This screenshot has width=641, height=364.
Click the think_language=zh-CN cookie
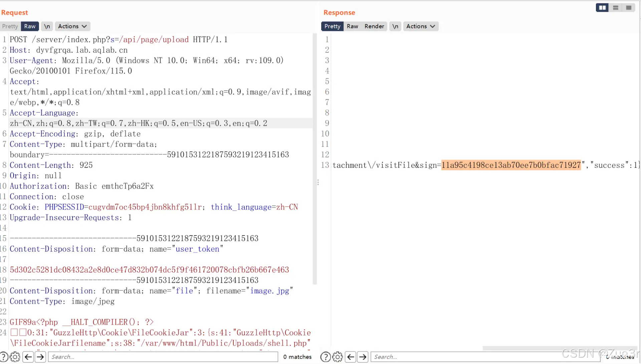click(254, 207)
